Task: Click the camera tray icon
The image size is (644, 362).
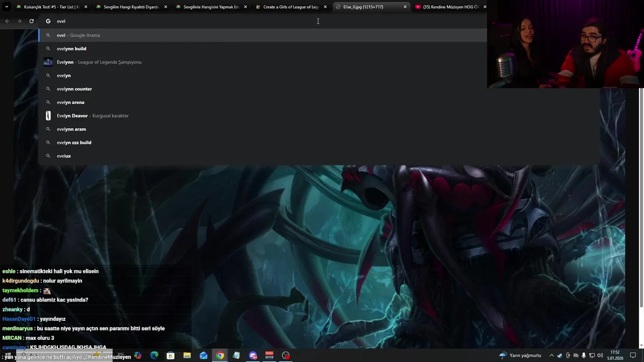Action: (x=568, y=355)
